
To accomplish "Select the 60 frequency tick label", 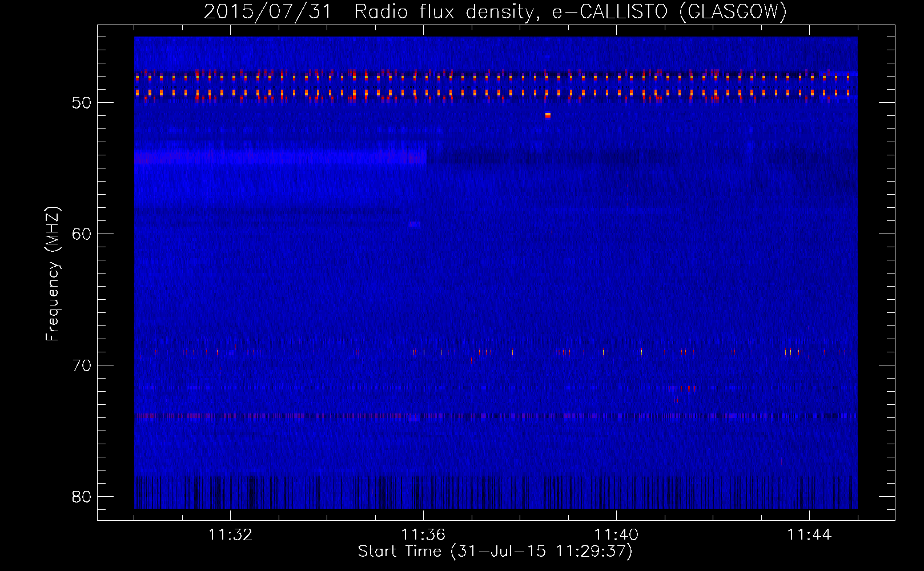I will 82,234.
